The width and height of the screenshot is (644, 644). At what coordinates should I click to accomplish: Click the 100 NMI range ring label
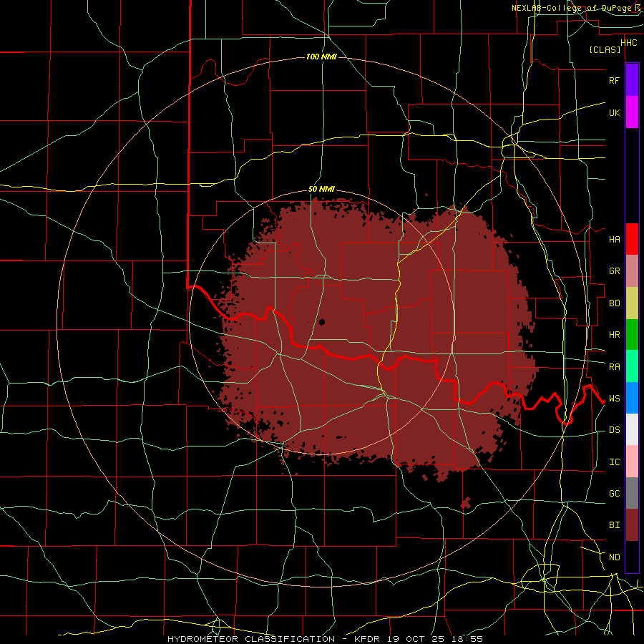tap(321, 57)
